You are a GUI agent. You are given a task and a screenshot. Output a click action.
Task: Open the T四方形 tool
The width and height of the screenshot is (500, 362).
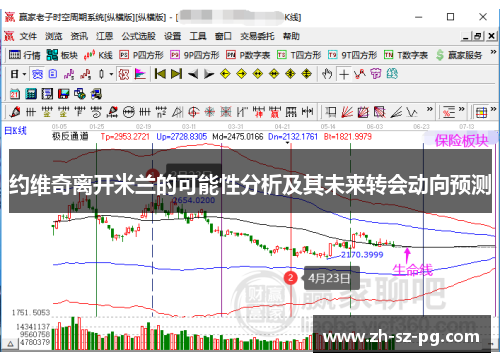[x=299, y=55]
